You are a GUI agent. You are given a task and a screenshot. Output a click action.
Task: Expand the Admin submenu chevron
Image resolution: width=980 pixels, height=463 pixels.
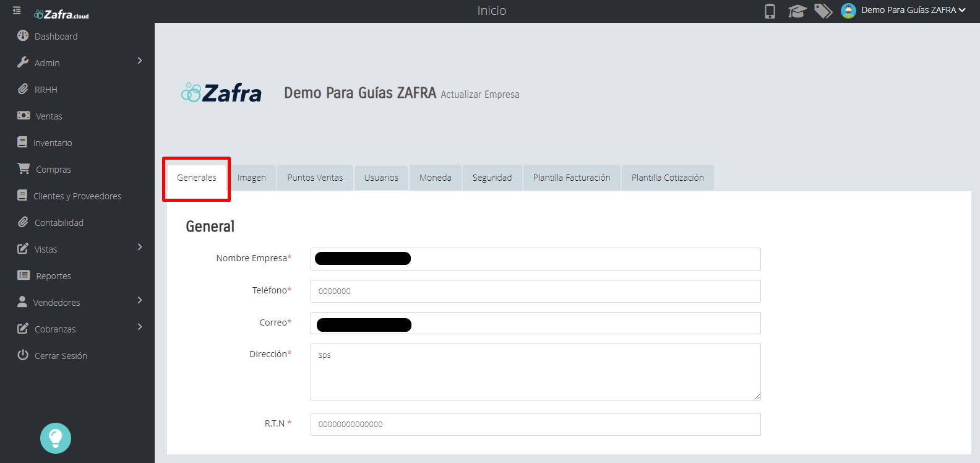[x=140, y=61]
